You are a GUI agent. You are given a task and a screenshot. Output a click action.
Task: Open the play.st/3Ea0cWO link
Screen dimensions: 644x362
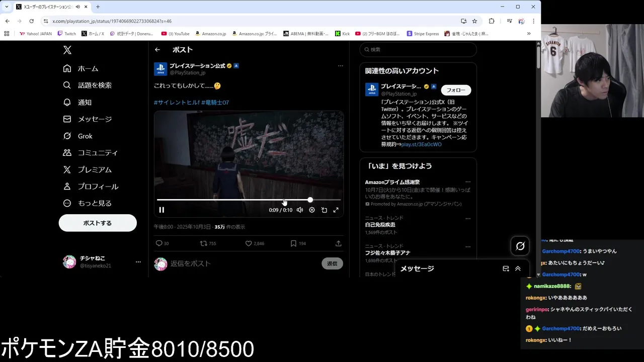(421, 144)
